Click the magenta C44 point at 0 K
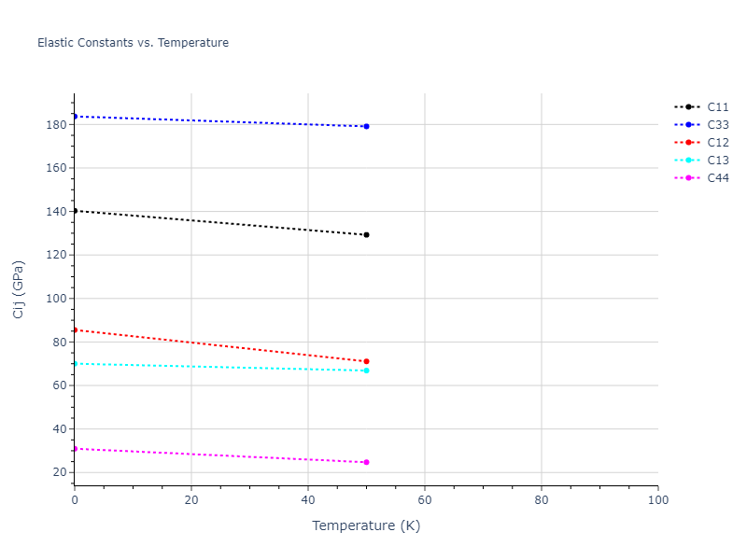Image resolution: width=747 pixels, height=560 pixels. [x=75, y=449]
